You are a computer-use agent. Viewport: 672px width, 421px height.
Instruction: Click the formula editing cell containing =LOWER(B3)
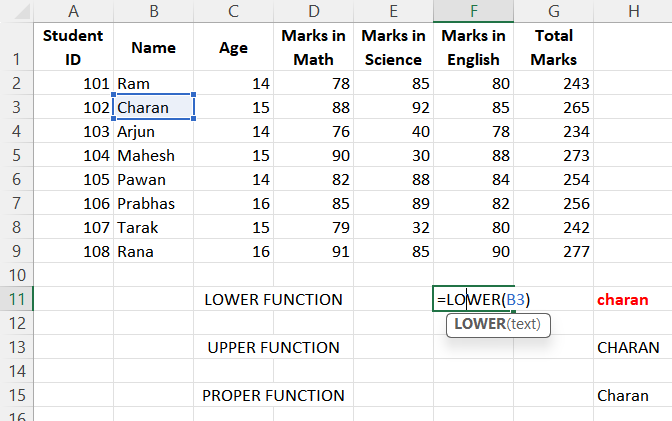pyautogui.click(x=474, y=299)
